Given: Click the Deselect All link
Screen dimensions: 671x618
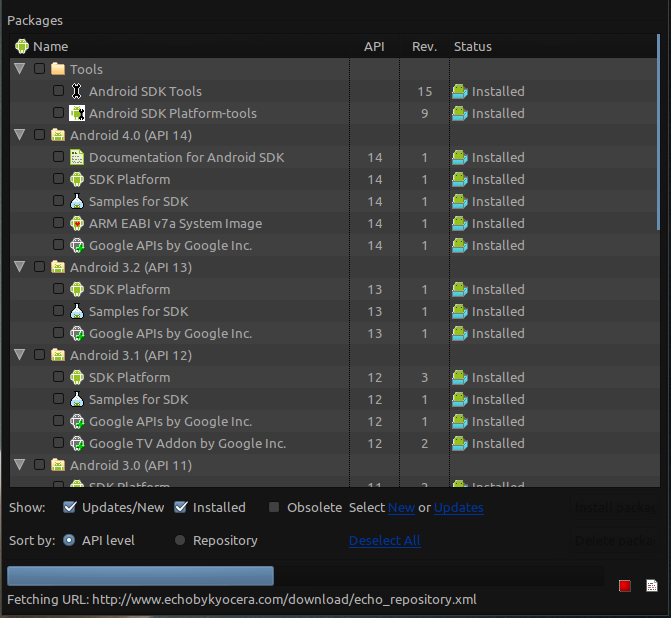Looking at the screenshot, I should [385, 541].
